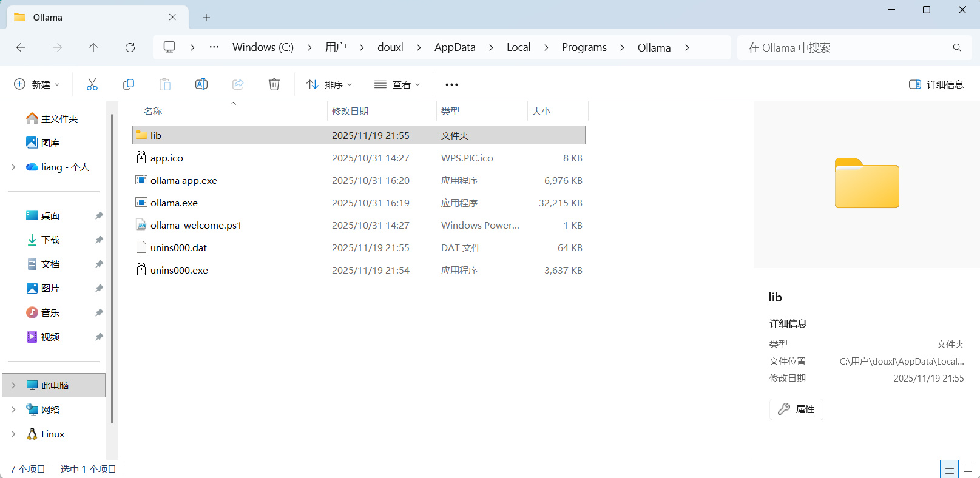Viewport: 980px width, 478px height.
Task: Switch to large thumbnails view icon in status bar
Action: click(968, 470)
